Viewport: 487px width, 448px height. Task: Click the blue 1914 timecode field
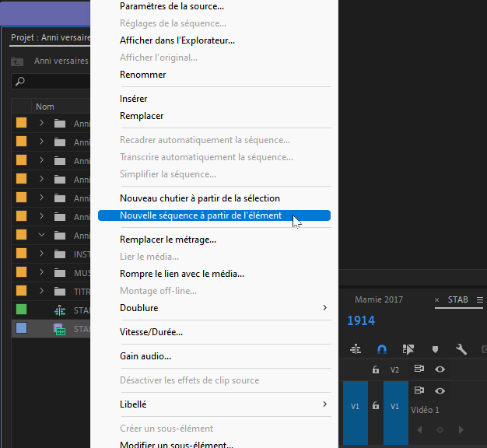coord(361,320)
